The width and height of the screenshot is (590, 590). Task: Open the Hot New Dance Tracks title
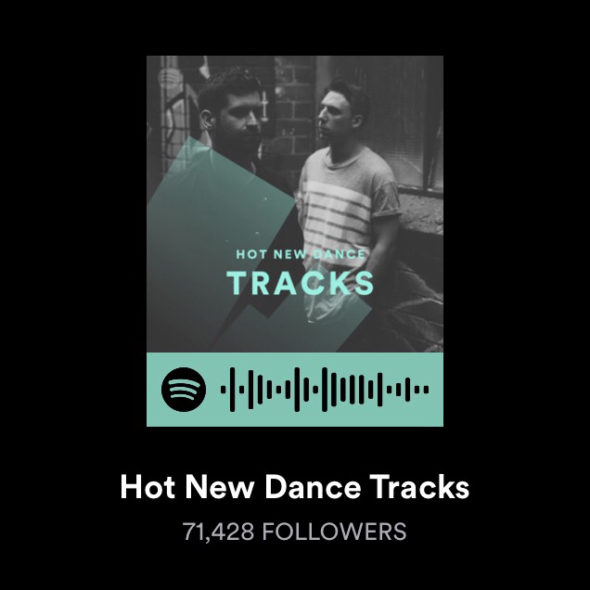(295, 486)
